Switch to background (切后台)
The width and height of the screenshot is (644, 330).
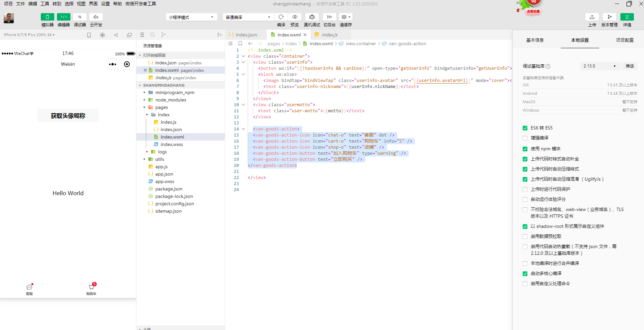[x=330, y=17]
